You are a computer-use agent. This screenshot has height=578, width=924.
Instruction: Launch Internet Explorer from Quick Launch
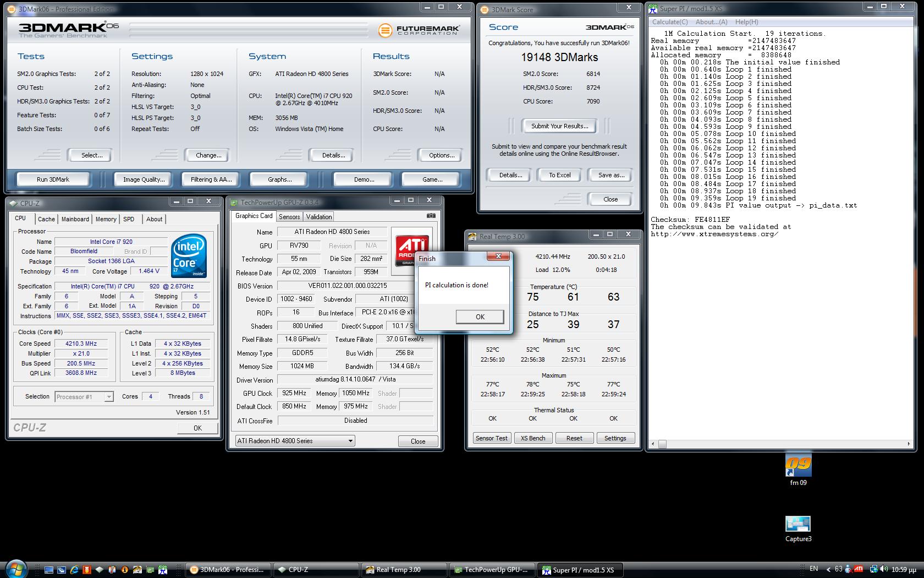tap(74, 570)
